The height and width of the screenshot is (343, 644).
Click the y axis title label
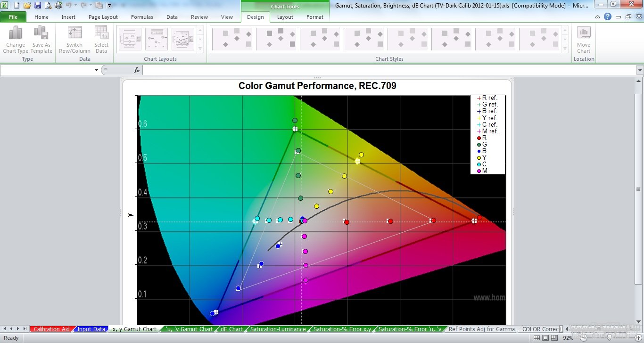tap(131, 214)
